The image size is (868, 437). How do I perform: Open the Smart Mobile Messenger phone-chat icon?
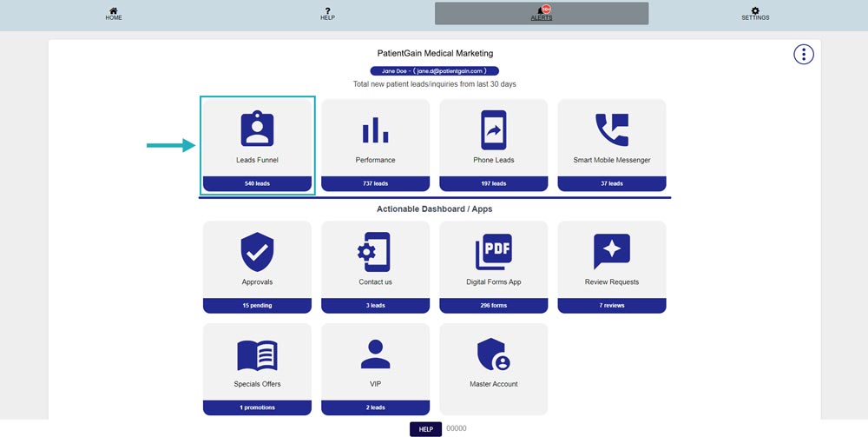coord(612,129)
